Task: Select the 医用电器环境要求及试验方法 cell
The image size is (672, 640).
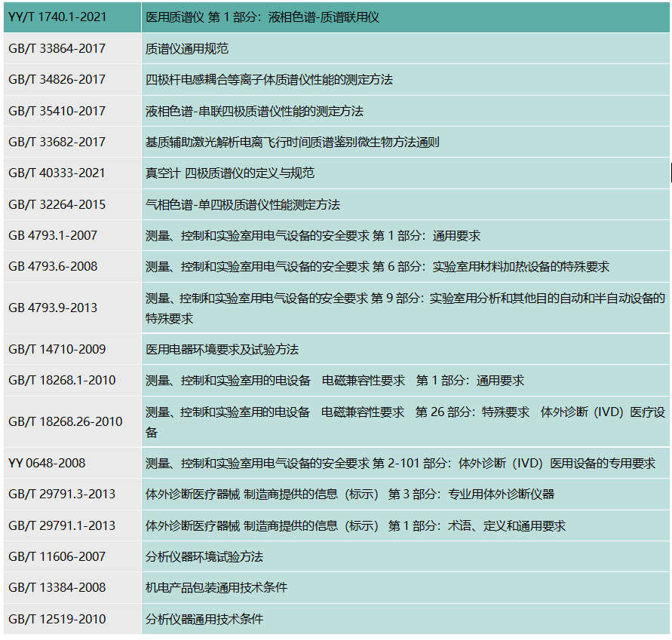Action: 222,350
